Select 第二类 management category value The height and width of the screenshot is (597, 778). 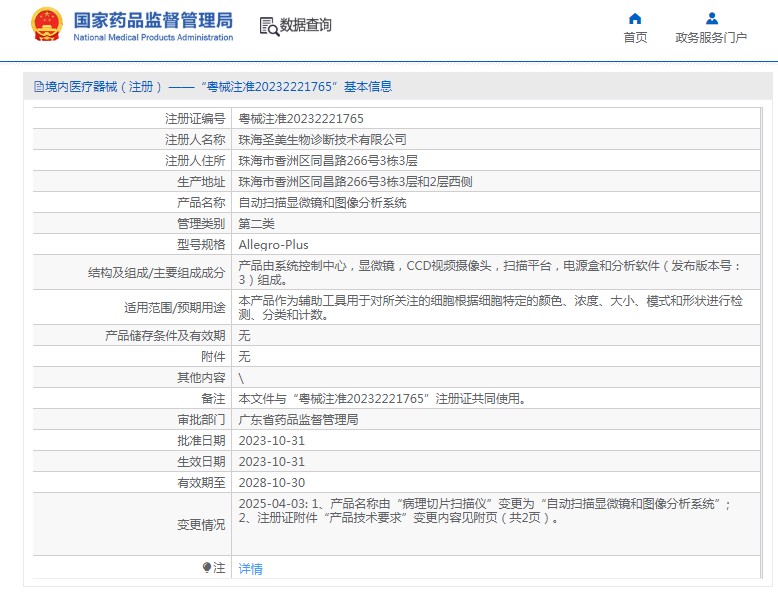point(257,224)
